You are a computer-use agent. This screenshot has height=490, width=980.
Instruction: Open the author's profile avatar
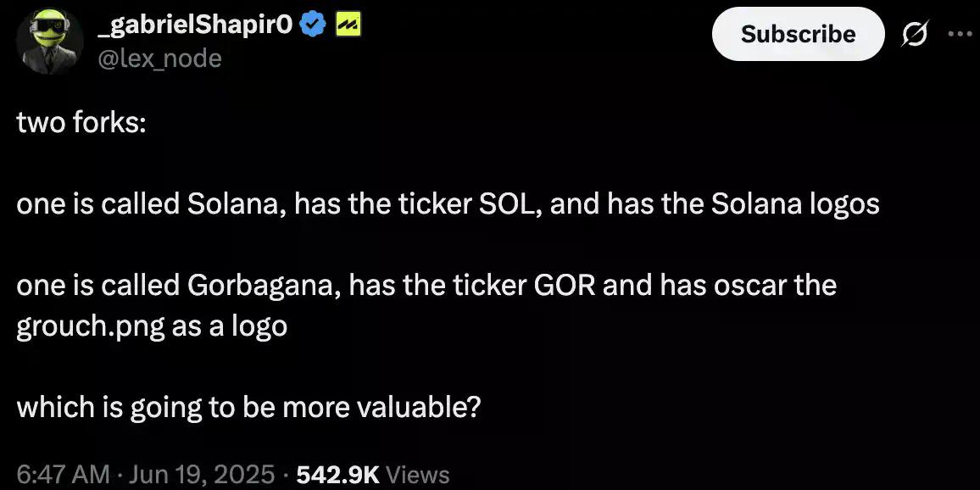click(x=50, y=42)
